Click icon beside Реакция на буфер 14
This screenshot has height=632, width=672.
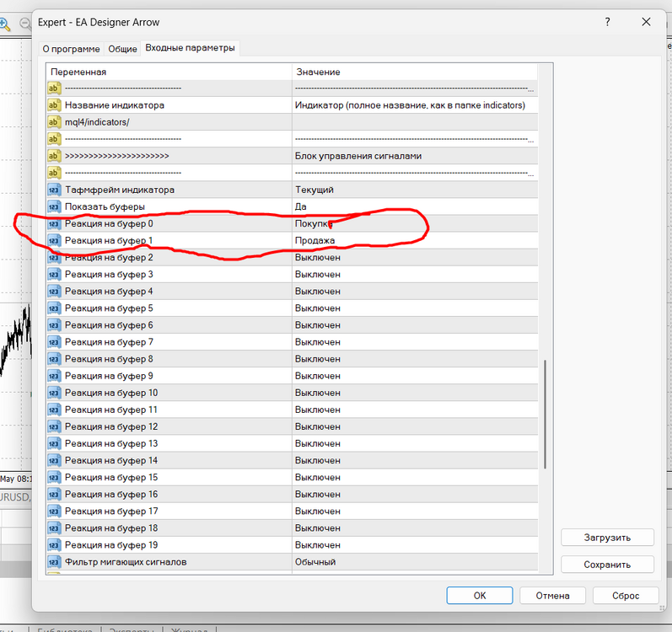tap(54, 460)
